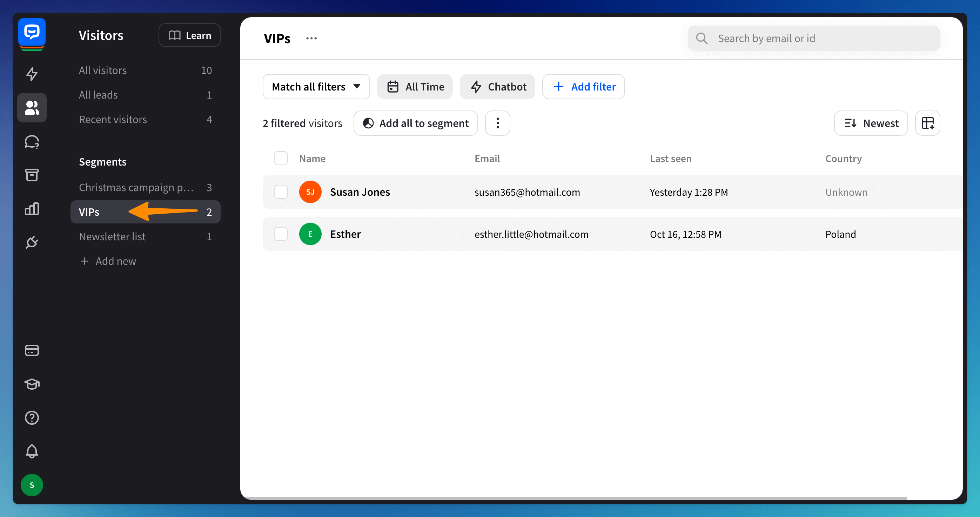Open Reports bar chart icon
980x517 pixels.
pyautogui.click(x=32, y=208)
